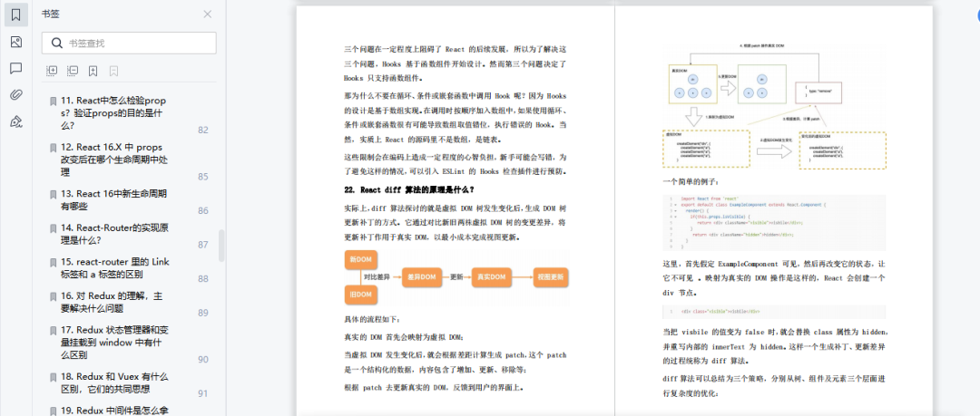Select bookmark 14. React-Router的实现原理是什么

point(114,234)
